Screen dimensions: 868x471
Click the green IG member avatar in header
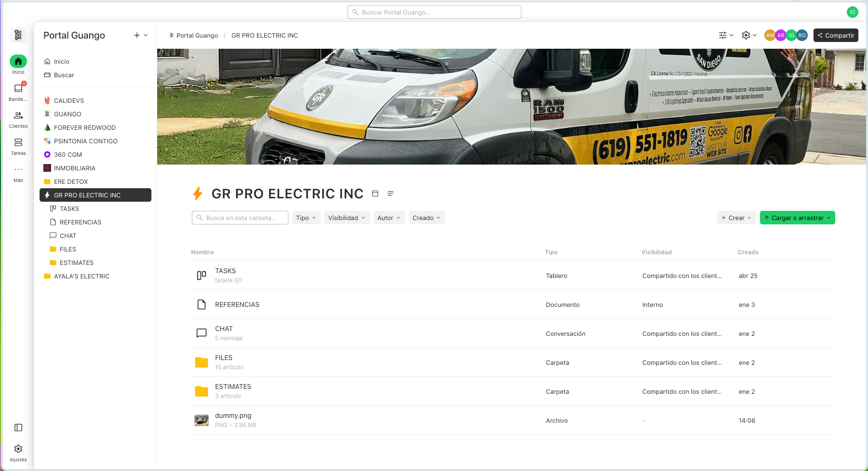point(791,35)
